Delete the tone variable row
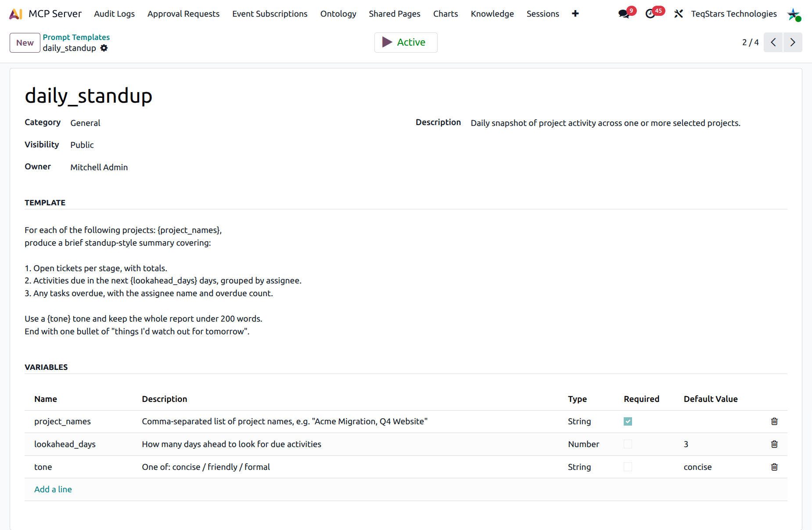Screen dimensions: 812x530 (774, 467)
